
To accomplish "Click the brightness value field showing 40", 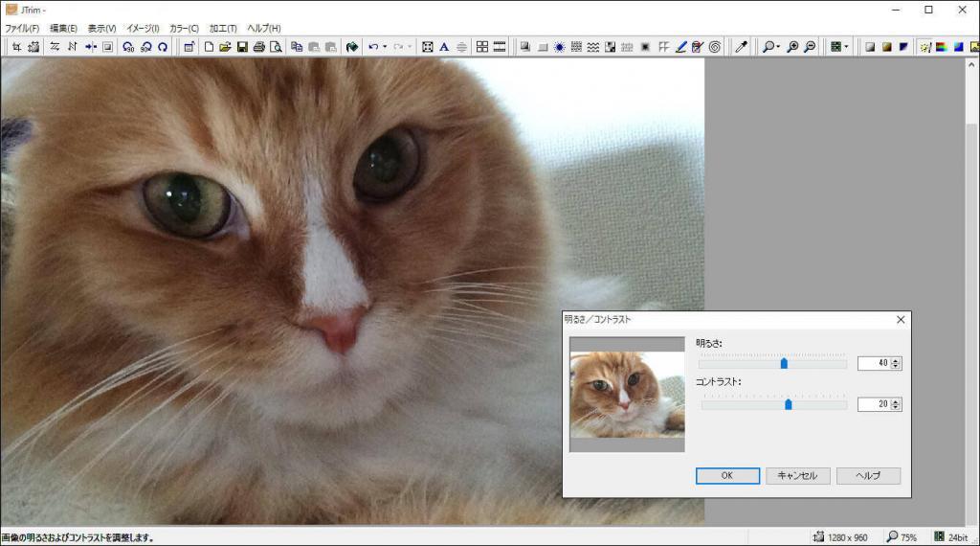I will (874, 363).
